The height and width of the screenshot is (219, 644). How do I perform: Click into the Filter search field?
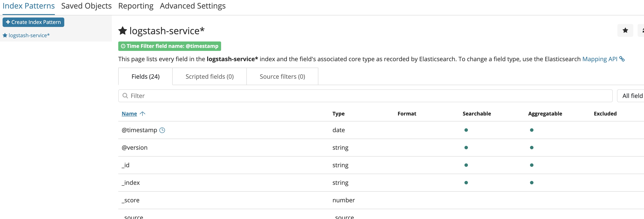[365, 96]
